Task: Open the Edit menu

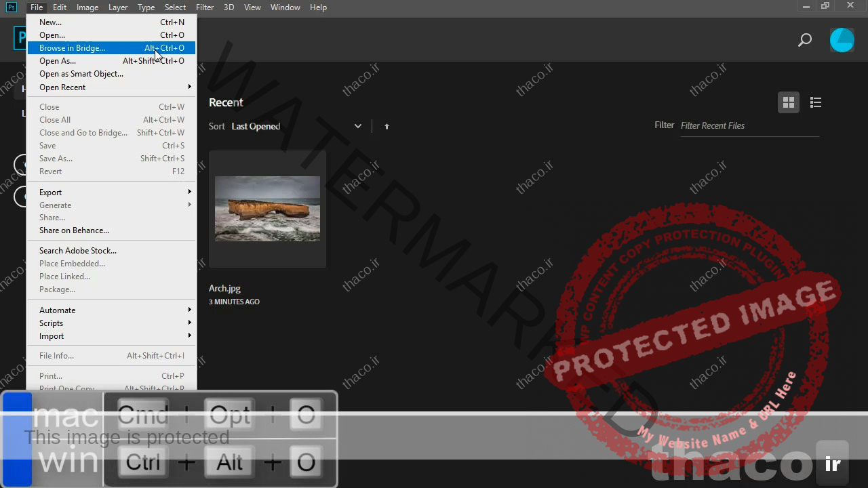Action: 60,7
